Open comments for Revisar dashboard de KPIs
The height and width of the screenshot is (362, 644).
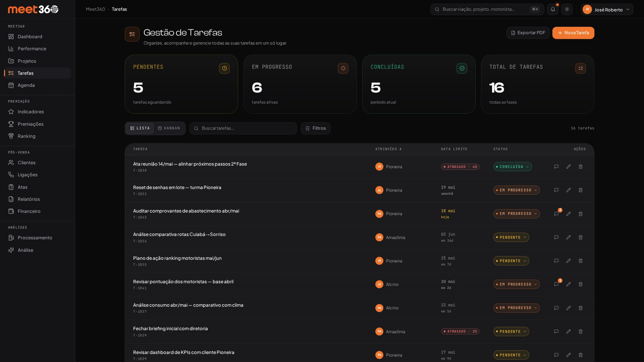[556, 355]
